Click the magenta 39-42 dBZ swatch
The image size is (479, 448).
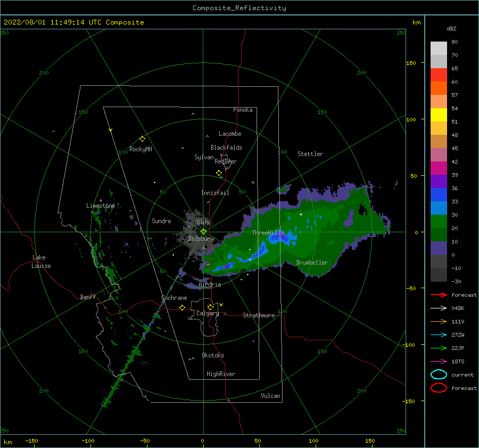[x=439, y=168]
